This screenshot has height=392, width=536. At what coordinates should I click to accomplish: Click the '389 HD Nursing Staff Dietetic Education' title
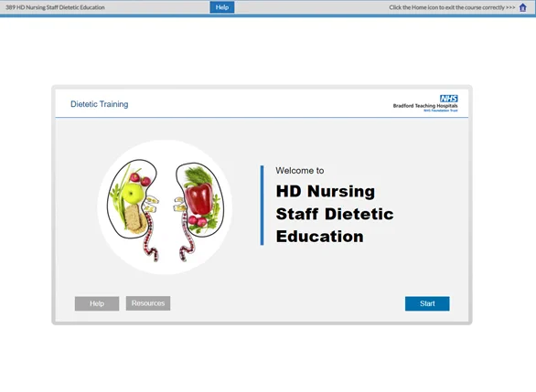coord(55,7)
